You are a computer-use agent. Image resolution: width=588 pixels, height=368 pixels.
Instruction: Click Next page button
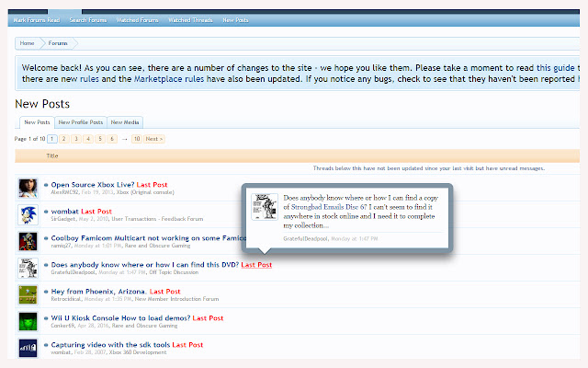coord(154,139)
